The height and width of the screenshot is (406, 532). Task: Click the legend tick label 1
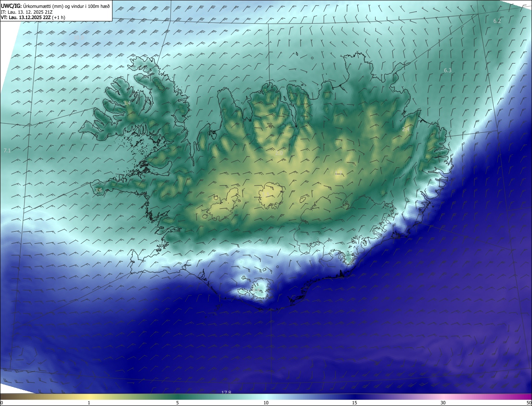[89, 403]
